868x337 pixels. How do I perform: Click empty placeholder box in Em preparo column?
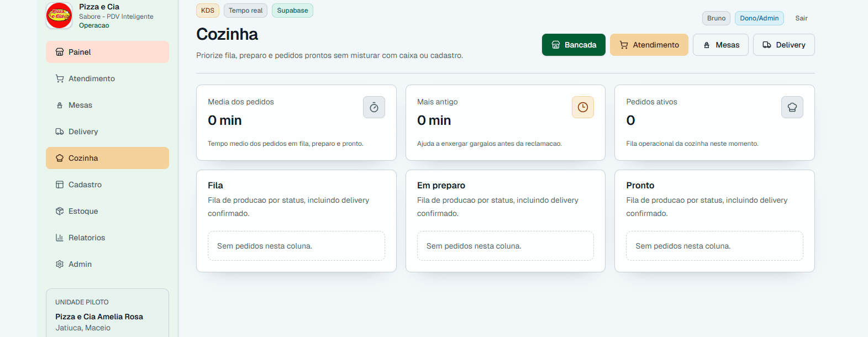tap(505, 246)
